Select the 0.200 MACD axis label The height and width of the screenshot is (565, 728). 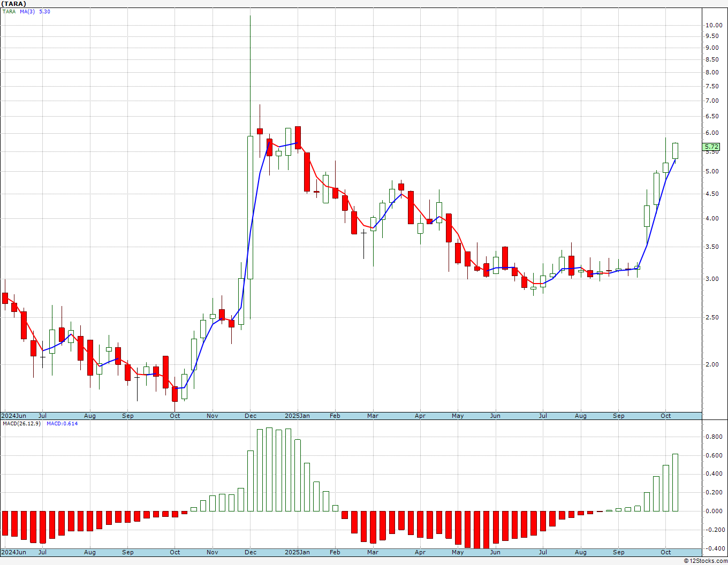[713, 492]
